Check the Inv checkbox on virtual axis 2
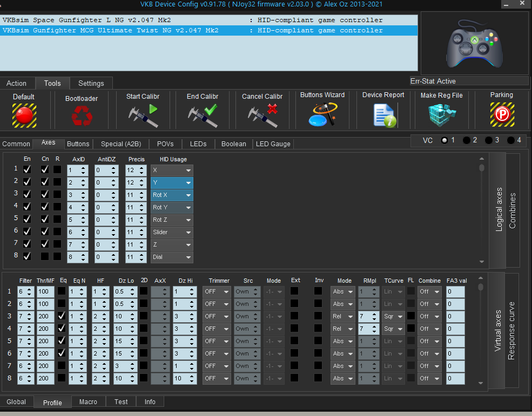This screenshot has height=416, width=532. [318, 303]
